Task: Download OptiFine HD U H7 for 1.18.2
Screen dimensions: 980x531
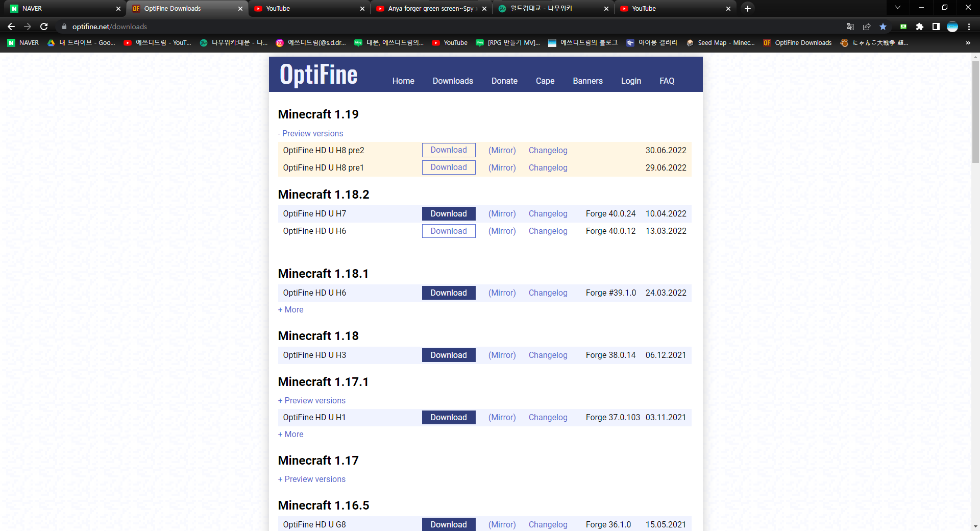Action: tap(449, 214)
